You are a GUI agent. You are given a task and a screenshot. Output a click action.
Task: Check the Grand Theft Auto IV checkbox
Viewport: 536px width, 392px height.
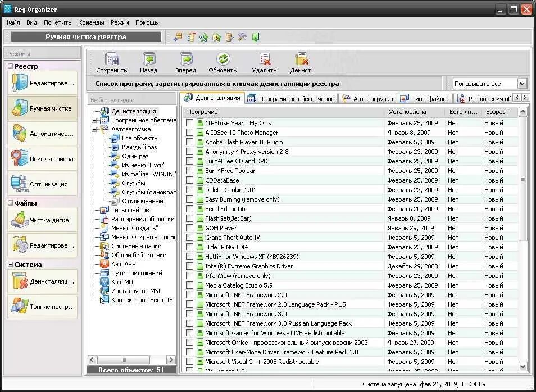pos(190,238)
